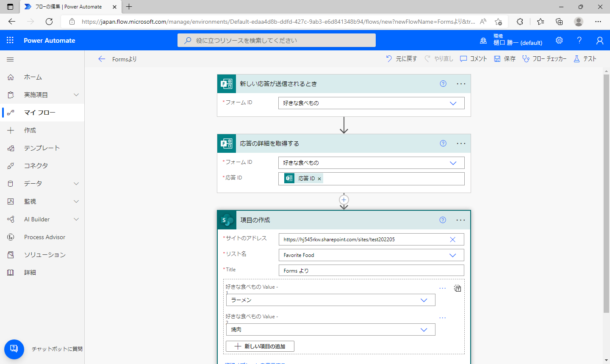The image size is (610, 364).
Task: Open browser settings and more menu
Action: pyautogui.click(x=598, y=22)
